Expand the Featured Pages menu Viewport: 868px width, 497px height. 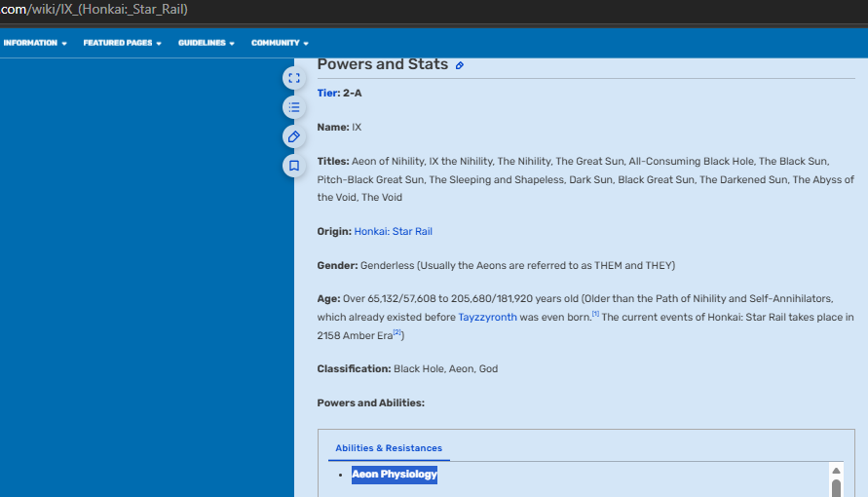click(x=123, y=43)
